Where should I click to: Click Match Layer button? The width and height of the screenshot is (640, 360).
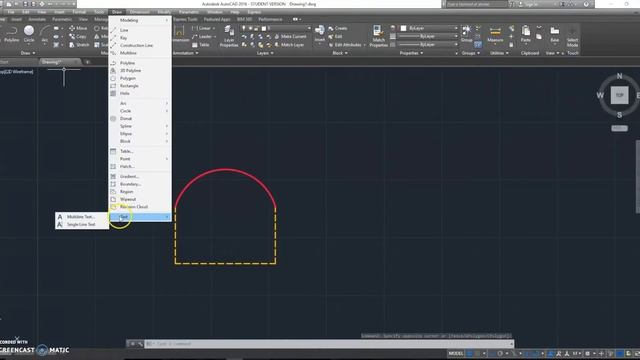click(x=289, y=44)
